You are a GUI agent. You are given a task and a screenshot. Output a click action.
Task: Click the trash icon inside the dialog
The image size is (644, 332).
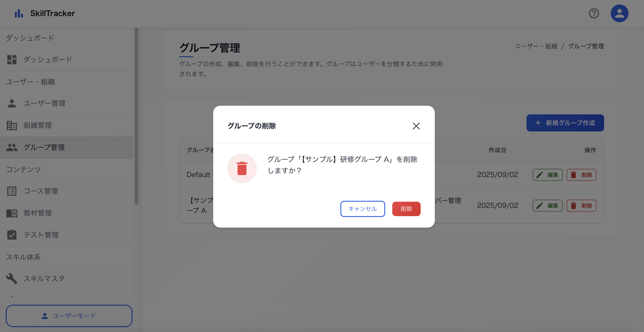(x=242, y=168)
